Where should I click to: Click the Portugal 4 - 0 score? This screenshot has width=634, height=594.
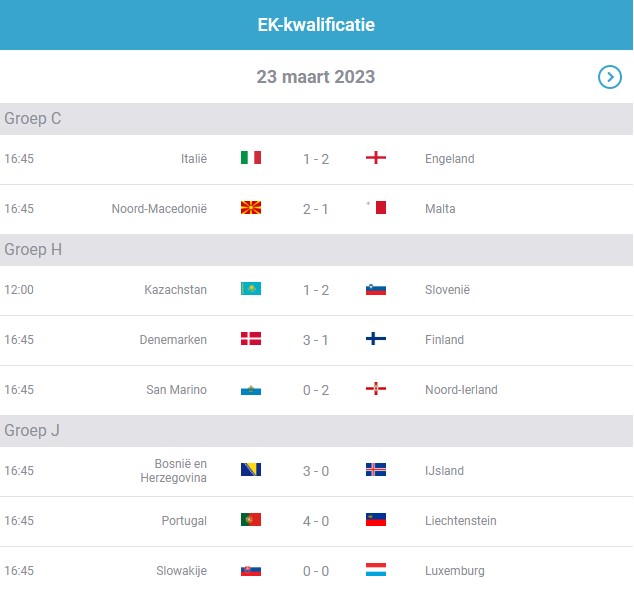pyautogui.click(x=316, y=521)
